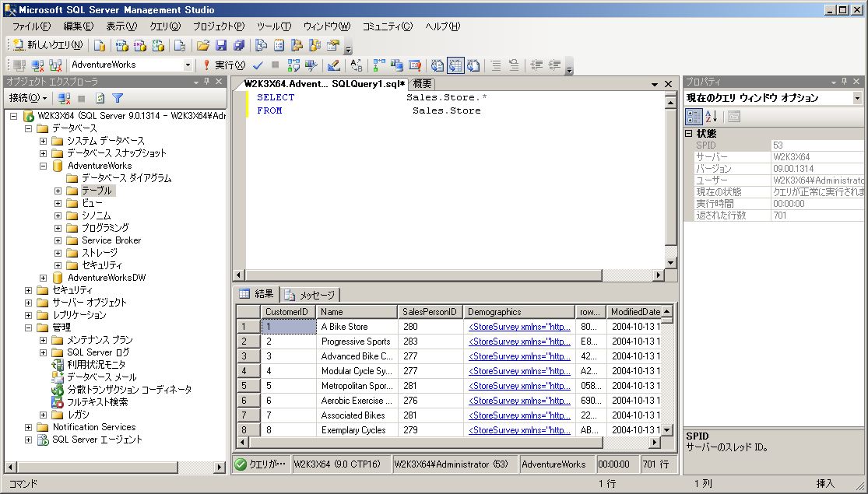868x494 pixels.
Task: Click Disconnect in the SQL editor toolbar
Action: (37, 65)
